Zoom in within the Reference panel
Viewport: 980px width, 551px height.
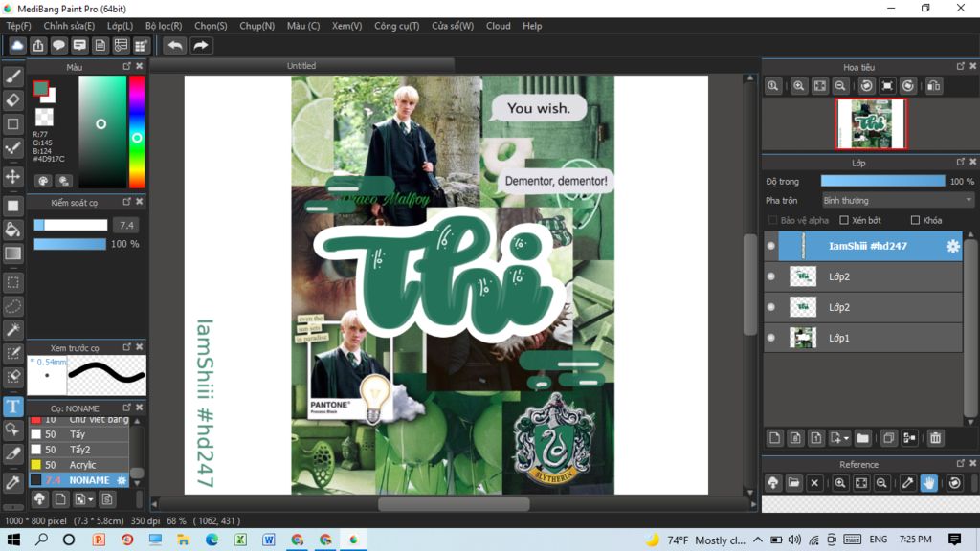click(840, 483)
